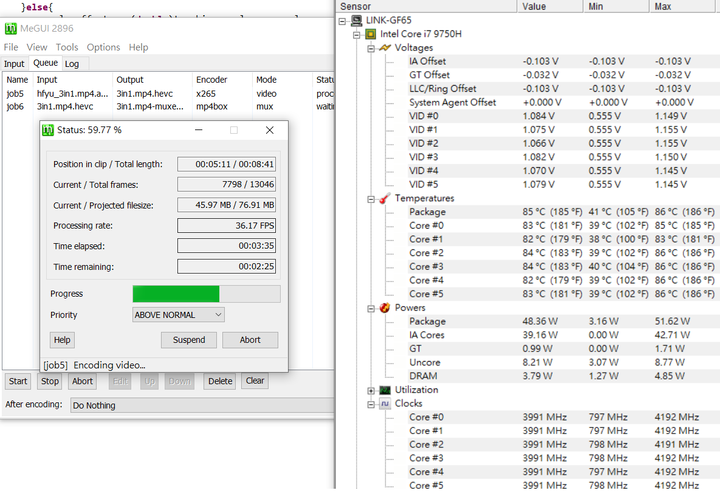The height and width of the screenshot is (493, 720).
Task: Open the MeGUI Tools menu
Action: (x=67, y=47)
